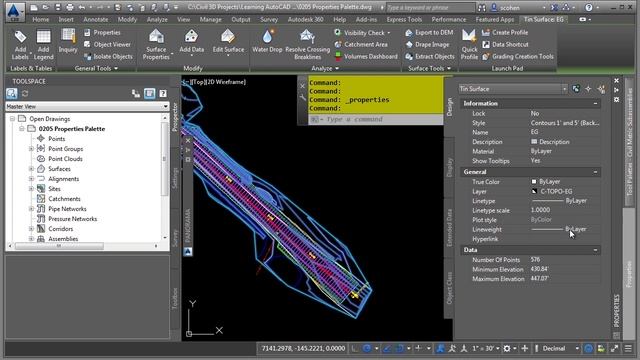
Task: Open the Home ribbon tab
Action: 40,20
